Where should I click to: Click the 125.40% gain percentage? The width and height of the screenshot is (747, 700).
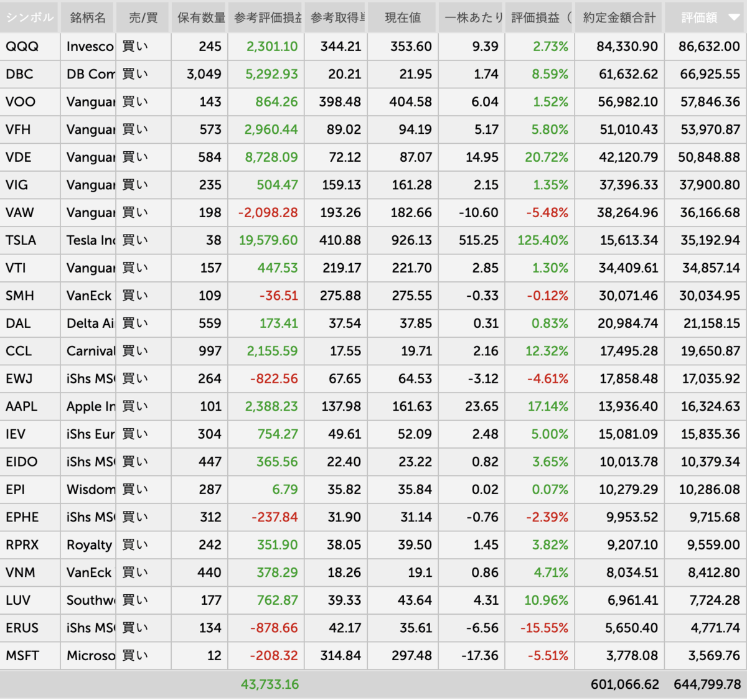[x=543, y=240]
